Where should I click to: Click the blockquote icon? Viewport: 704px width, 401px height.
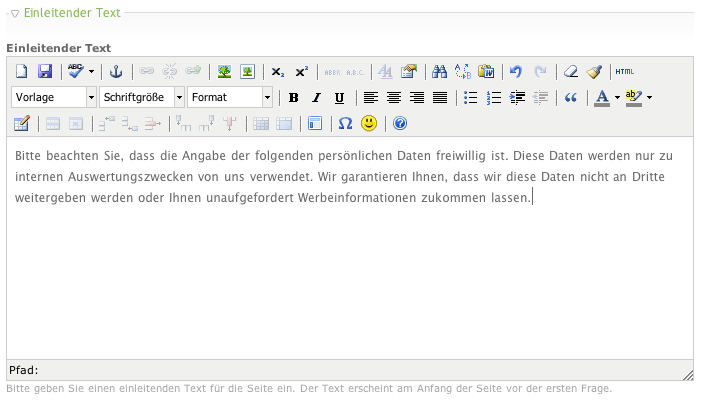(x=571, y=98)
